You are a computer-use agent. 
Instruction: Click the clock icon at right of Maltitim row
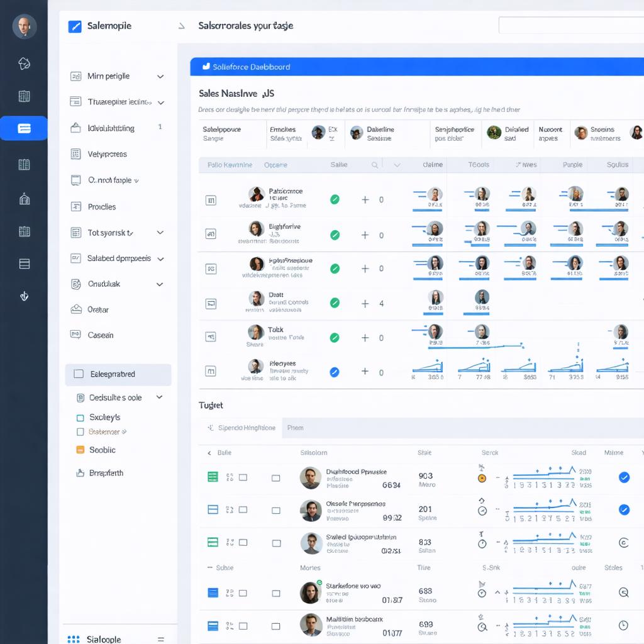pyautogui.click(x=623, y=625)
